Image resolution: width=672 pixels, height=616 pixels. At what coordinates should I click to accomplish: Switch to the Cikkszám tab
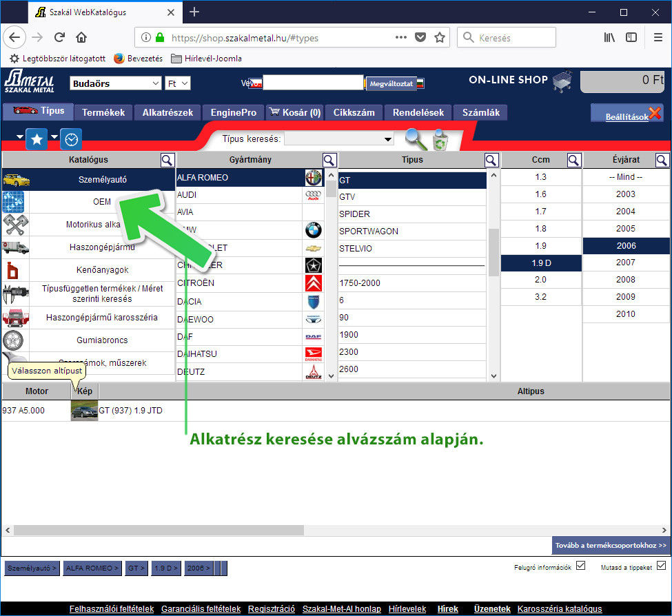point(354,113)
